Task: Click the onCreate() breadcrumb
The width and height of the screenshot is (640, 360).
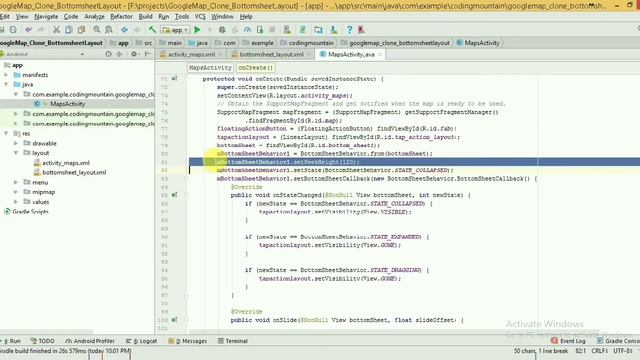Action: click(x=255, y=68)
